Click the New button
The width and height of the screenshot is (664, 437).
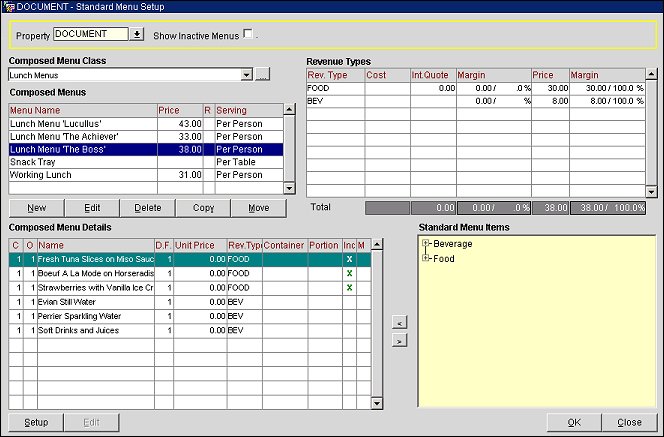click(36, 208)
